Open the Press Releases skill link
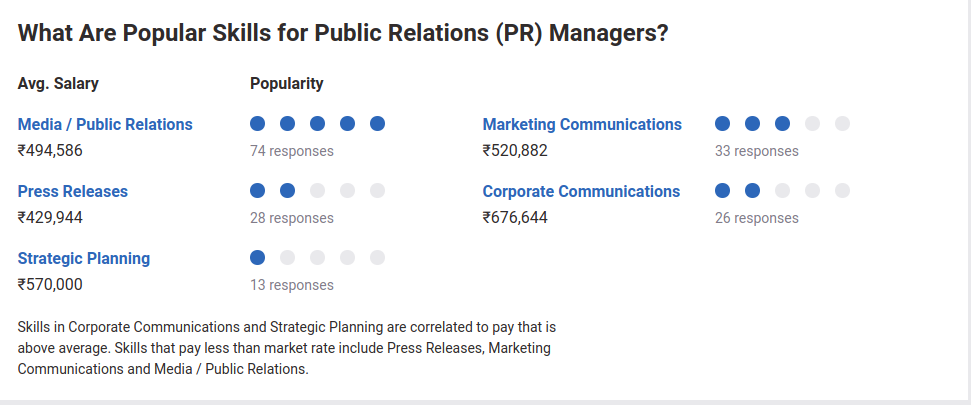 click(72, 191)
